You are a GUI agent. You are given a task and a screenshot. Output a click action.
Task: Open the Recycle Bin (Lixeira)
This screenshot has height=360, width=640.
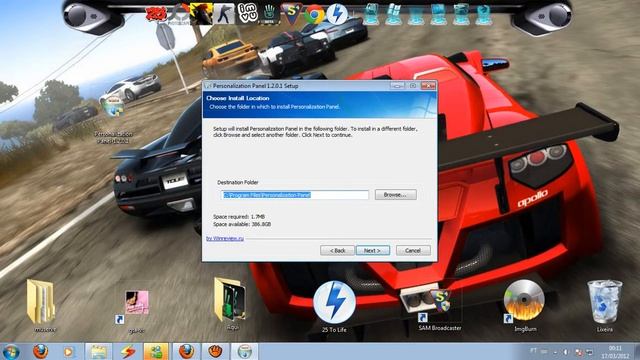click(x=605, y=305)
